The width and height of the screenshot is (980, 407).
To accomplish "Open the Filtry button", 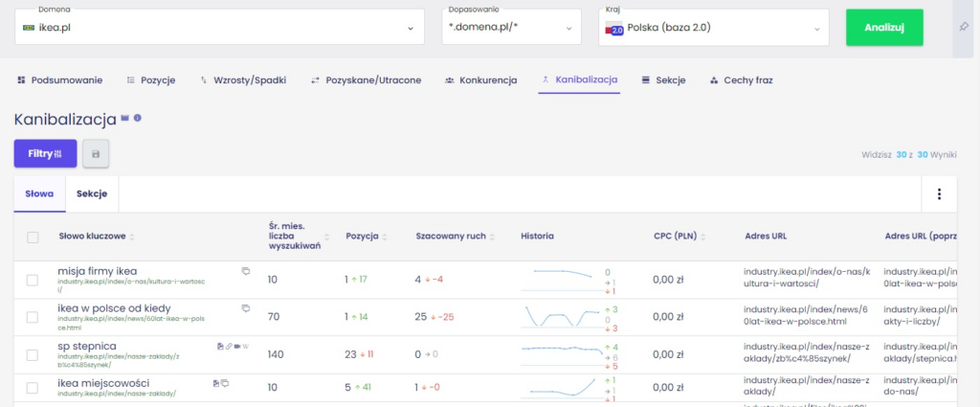I will pyautogui.click(x=45, y=153).
